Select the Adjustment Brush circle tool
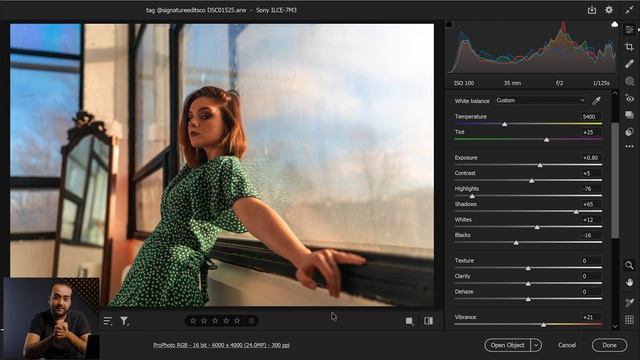The image size is (640, 360). [x=629, y=81]
